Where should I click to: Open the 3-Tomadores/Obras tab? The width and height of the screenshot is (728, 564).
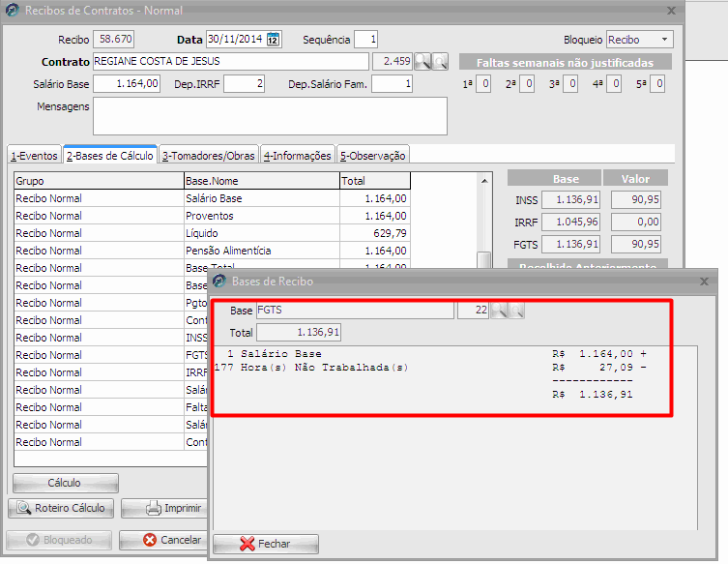(209, 156)
